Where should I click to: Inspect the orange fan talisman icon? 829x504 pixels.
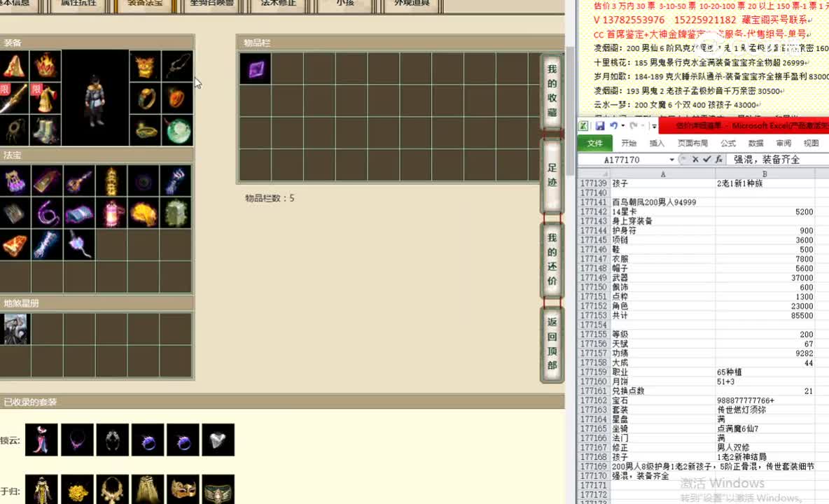pyautogui.click(x=15, y=244)
